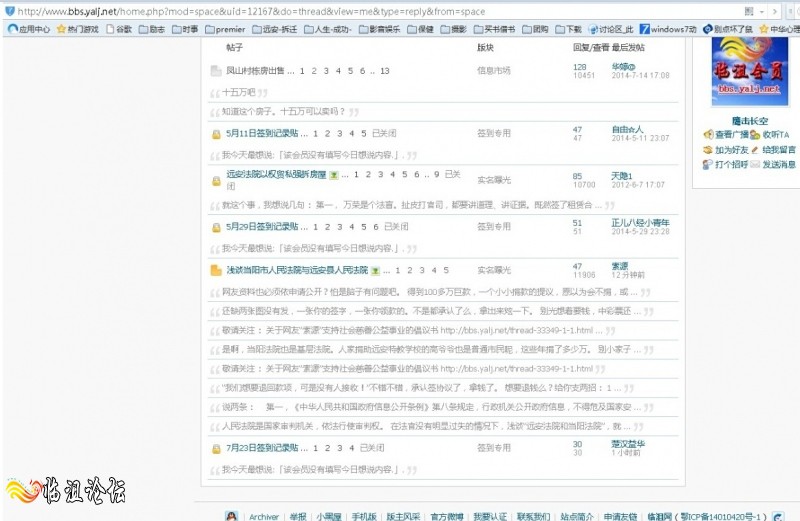Click the 发送消息 envelope icon

(755, 165)
